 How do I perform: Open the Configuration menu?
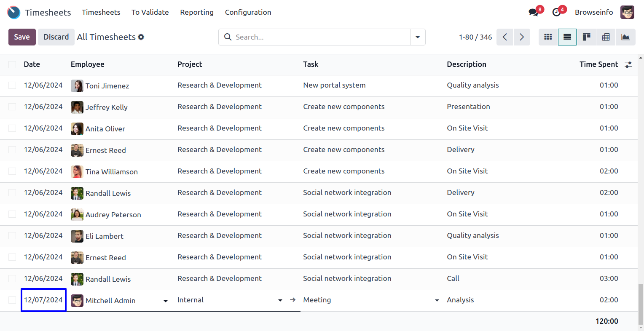[248, 12]
